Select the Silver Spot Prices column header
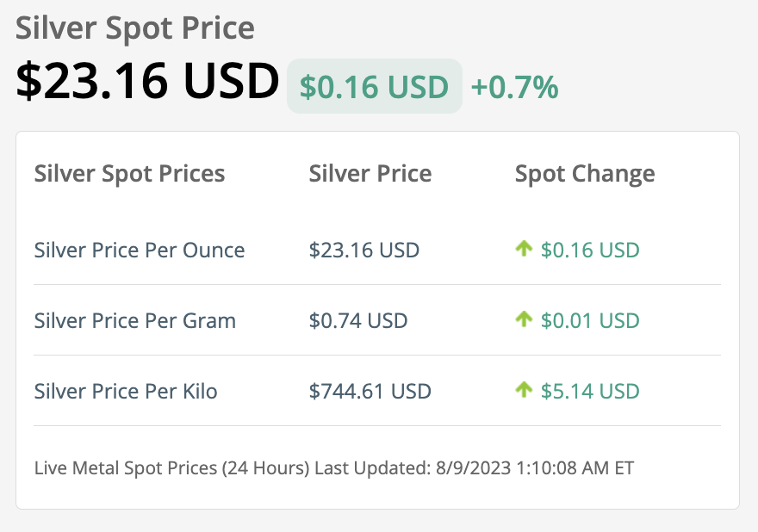The height and width of the screenshot is (532, 758). pos(129,174)
